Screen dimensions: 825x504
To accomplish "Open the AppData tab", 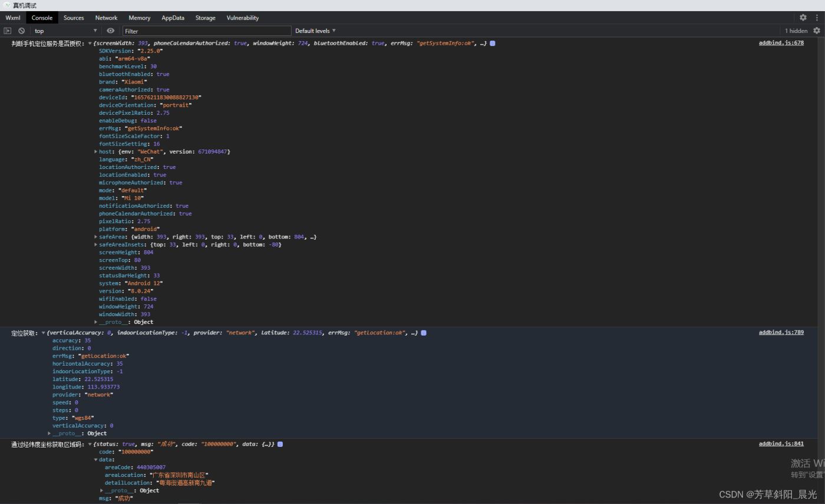I will click(x=173, y=18).
